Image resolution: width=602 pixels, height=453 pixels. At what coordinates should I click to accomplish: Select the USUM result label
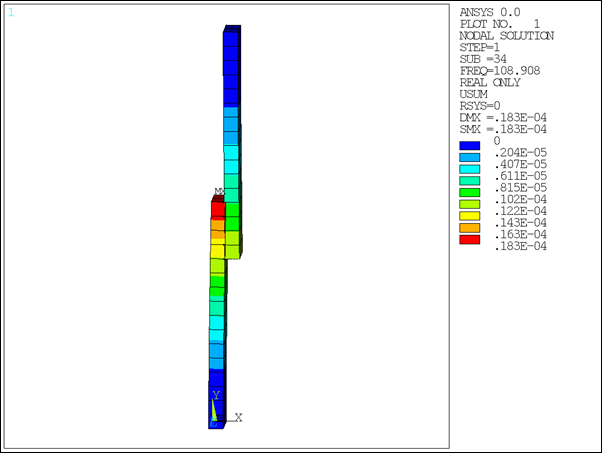coord(473,94)
